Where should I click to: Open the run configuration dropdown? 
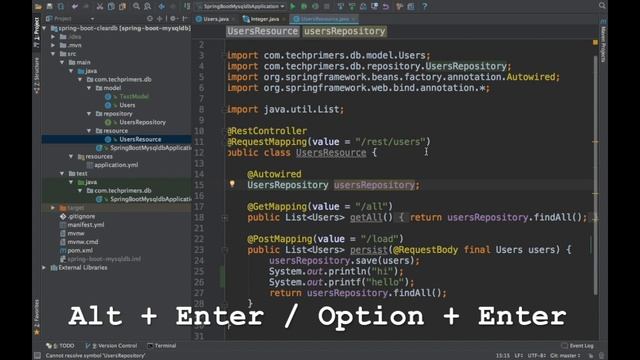(240, 7)
